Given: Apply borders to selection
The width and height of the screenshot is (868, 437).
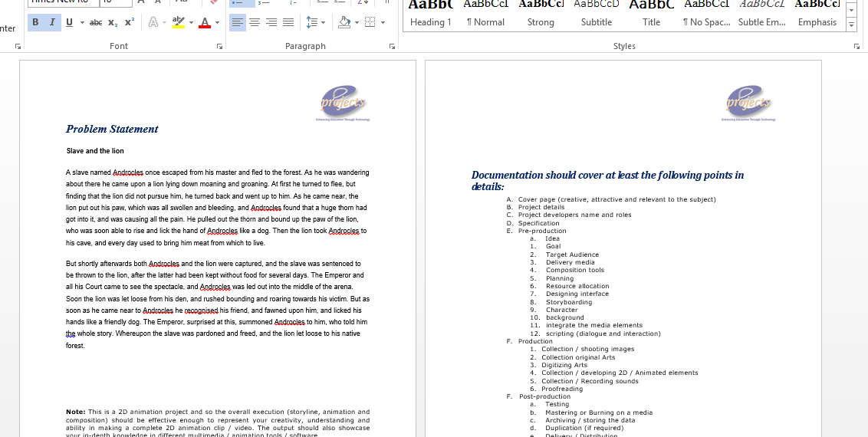Looking at the screenshot, I should tap(370, 22).
